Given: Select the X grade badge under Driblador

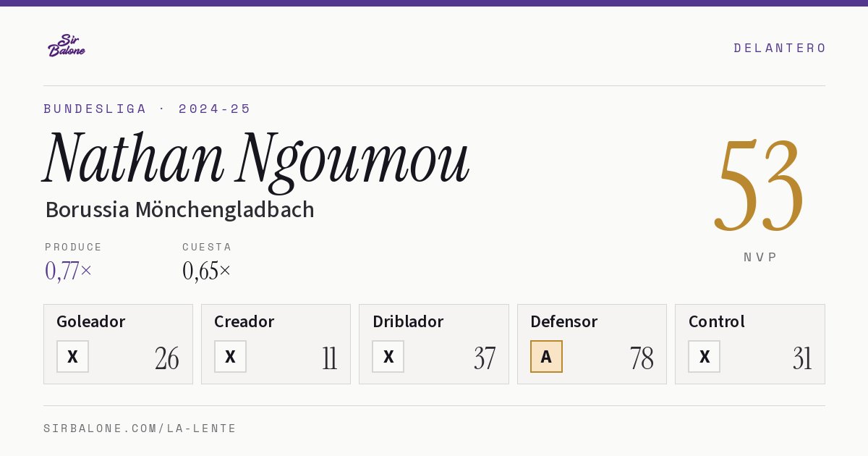Looking at the screenshot, I should pos(388,356).
